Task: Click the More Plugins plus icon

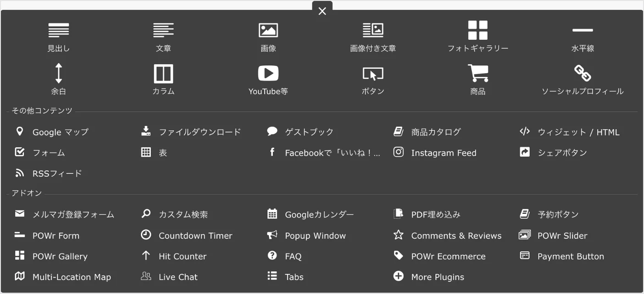Action: click(x=399, y=276)
